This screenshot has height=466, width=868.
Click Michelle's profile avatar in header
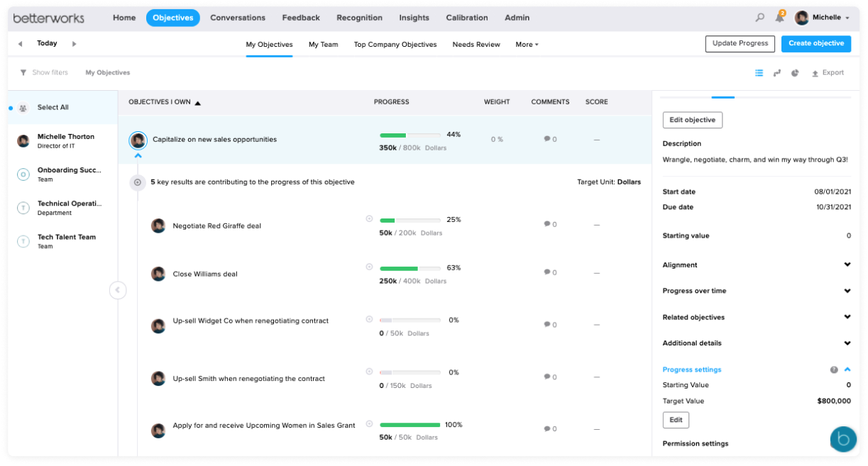802,18
